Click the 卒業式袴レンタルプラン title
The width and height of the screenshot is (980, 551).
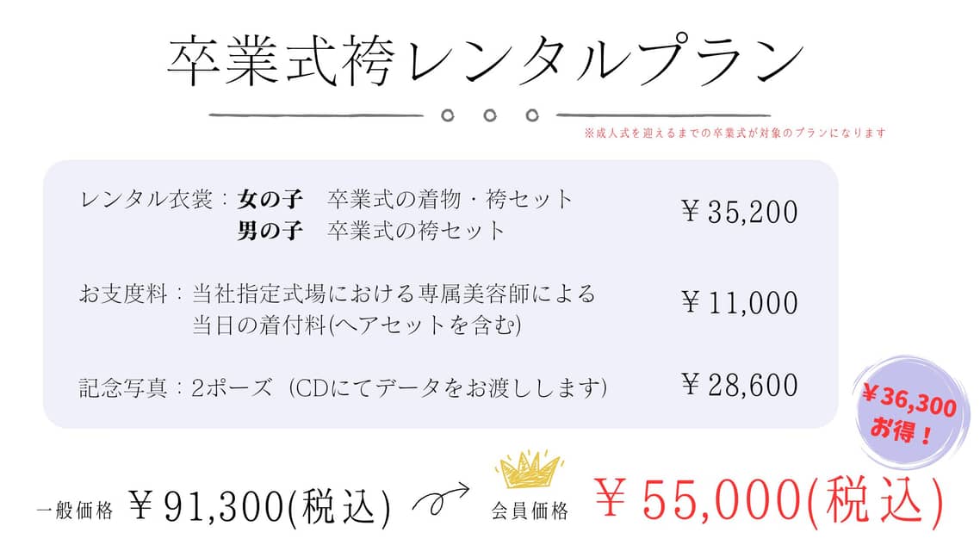(486, 60)
